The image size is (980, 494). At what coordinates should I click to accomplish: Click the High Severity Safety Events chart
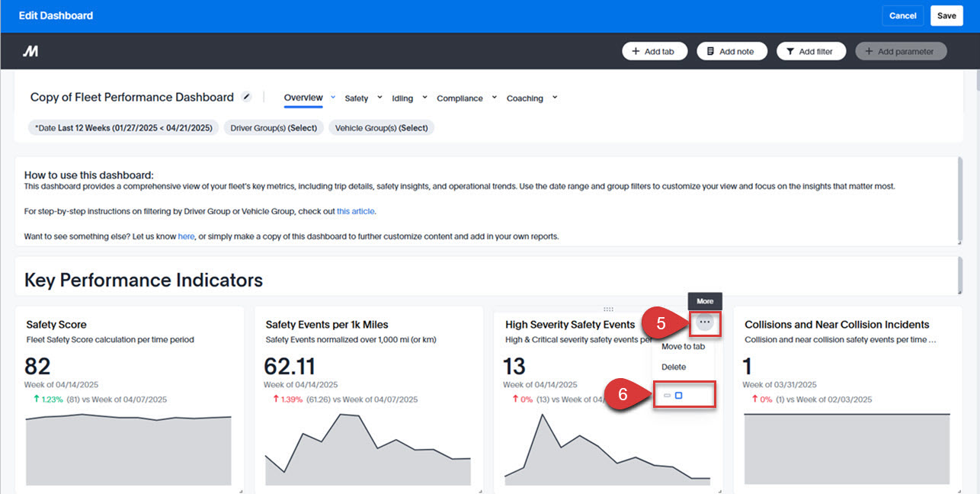click(x=607, y=450)
